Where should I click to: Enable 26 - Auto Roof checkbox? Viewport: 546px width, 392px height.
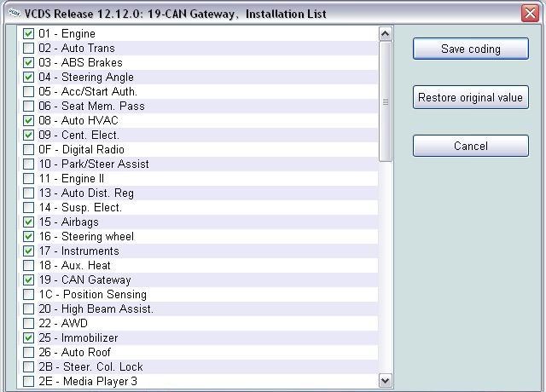coord(28,352)
